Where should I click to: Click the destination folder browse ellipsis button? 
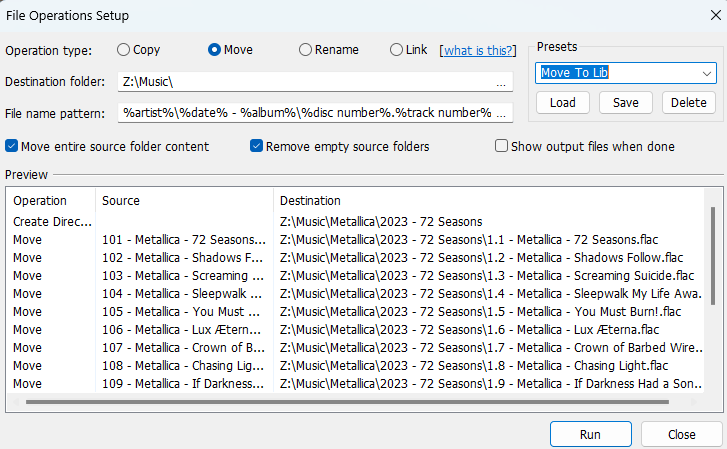(x=501, y=82)
